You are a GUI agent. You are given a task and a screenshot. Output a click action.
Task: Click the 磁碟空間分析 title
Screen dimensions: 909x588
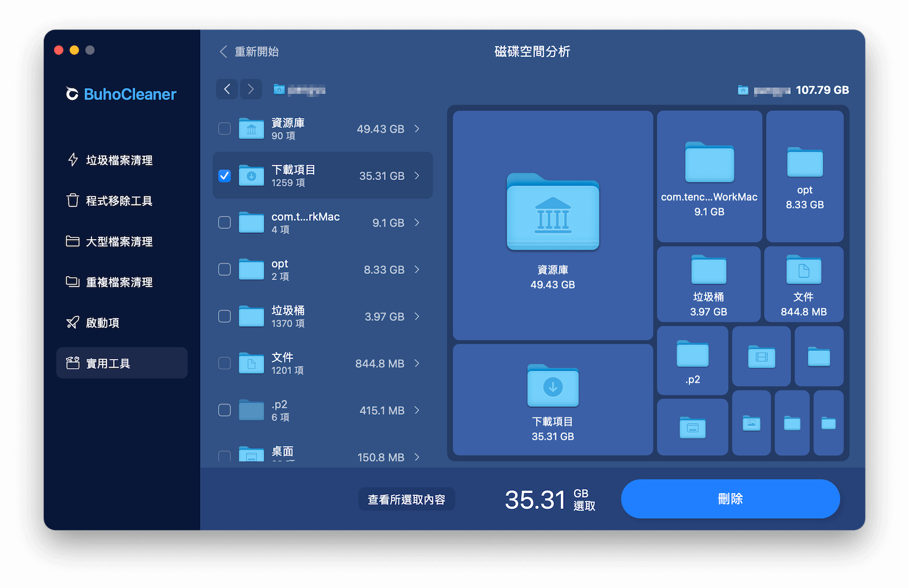[x=532, y=52]
